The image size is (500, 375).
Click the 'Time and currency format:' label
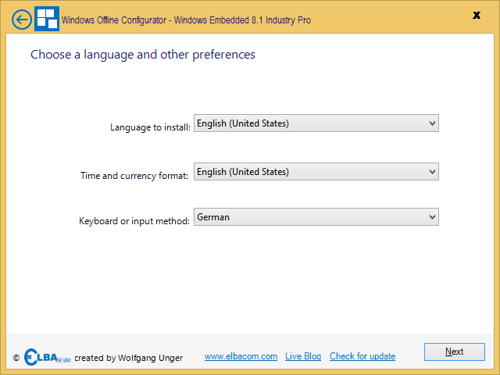[134, 176]
